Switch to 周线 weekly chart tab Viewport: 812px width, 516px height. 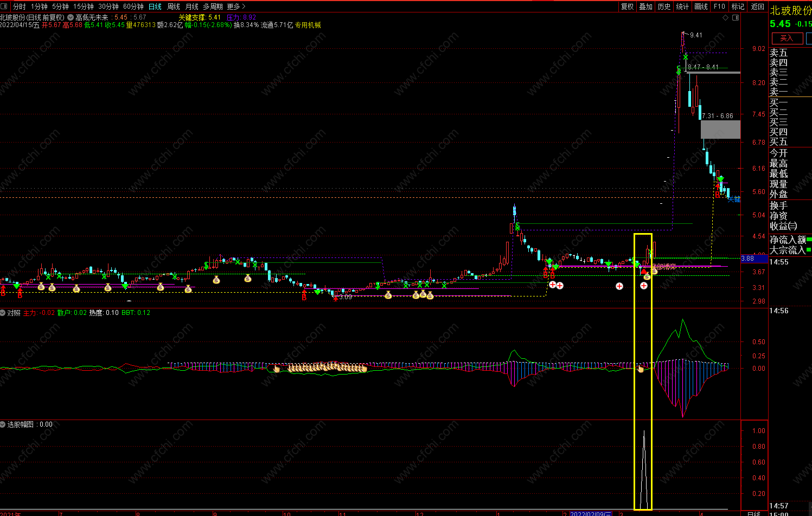pyautogui.click(x=174, y=7)
